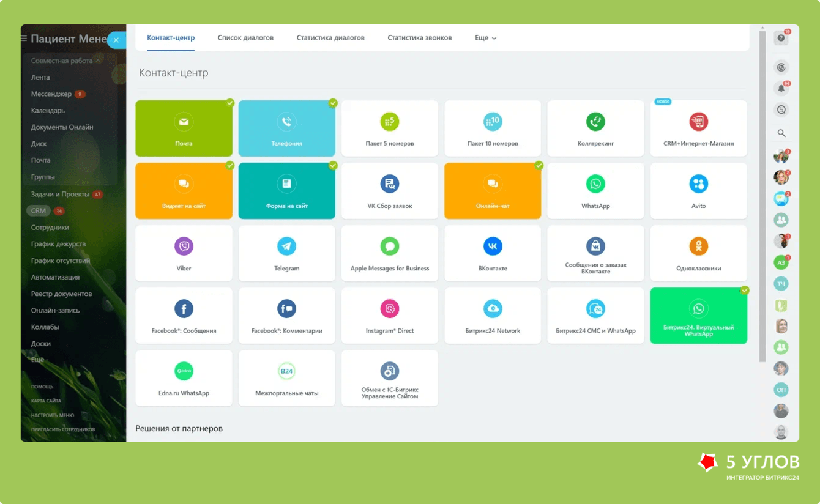Open the Facebook: Комментарии tile
The width and height of the screenshot is (820, 504).
tap(287, 316)
